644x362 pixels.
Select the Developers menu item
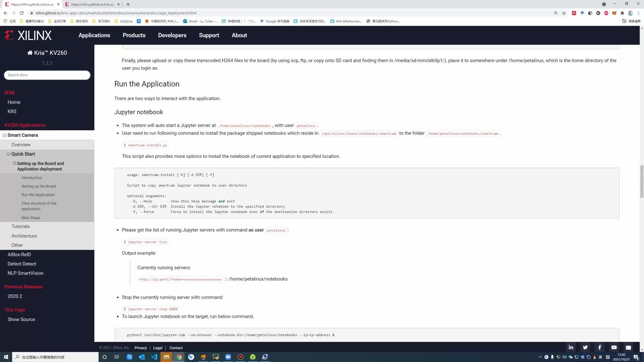pos(172,35)
